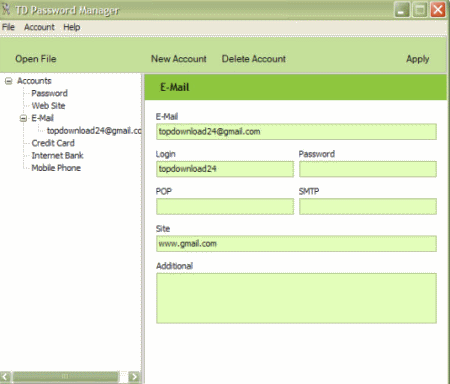
Task: Select Password category in tree
Action: [49, 93]
